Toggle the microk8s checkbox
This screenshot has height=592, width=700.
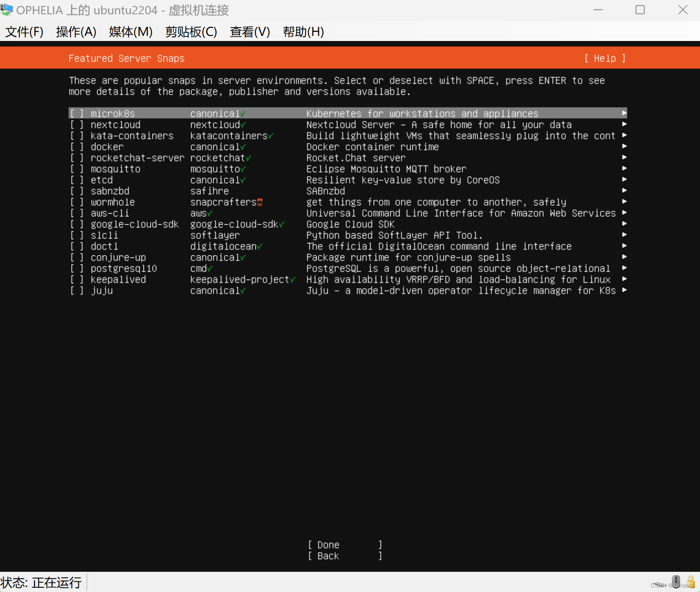coord(77,113)
